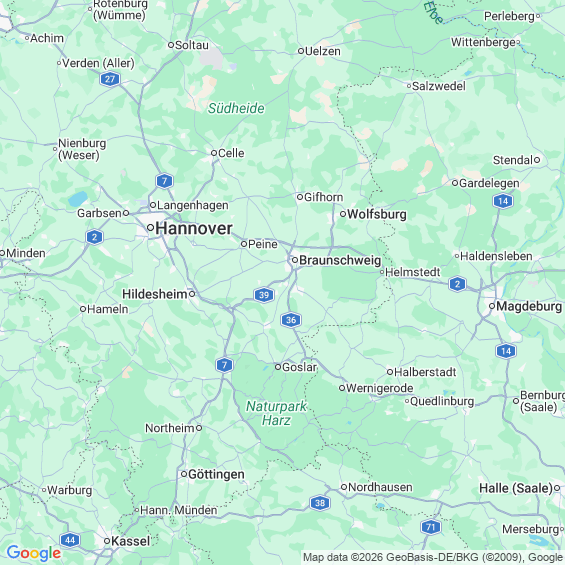
Task: Click the A39 highway shield icon
Action: [264, 295]
